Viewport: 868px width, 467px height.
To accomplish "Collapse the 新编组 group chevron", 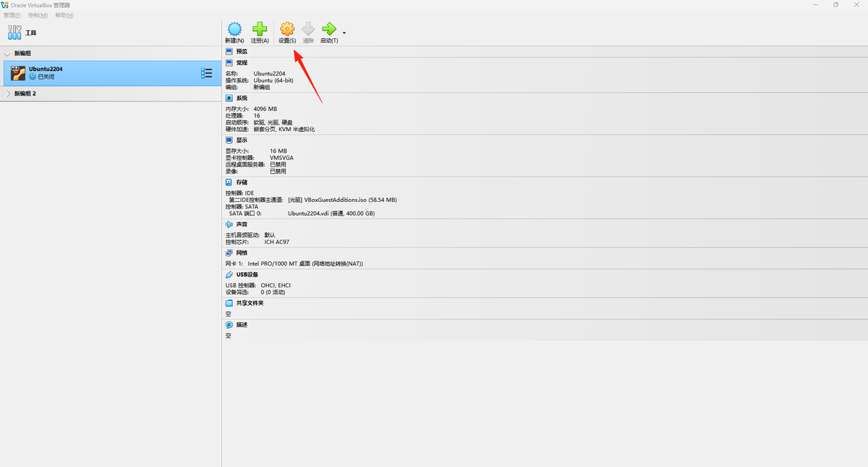I will 8,54.
